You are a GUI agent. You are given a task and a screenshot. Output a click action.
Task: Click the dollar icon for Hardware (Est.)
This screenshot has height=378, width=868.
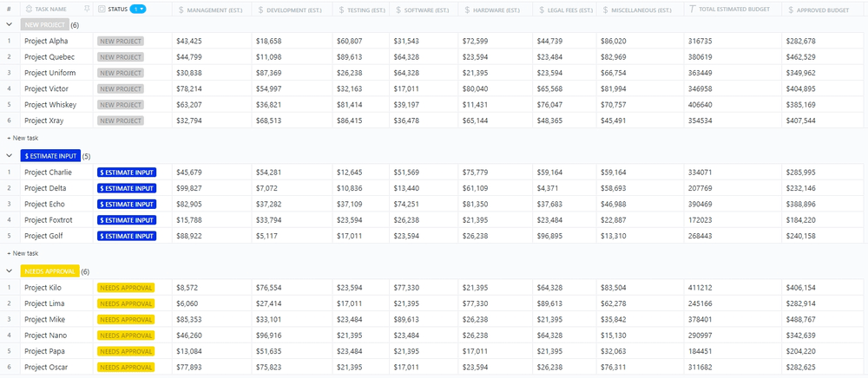(466, 10)
